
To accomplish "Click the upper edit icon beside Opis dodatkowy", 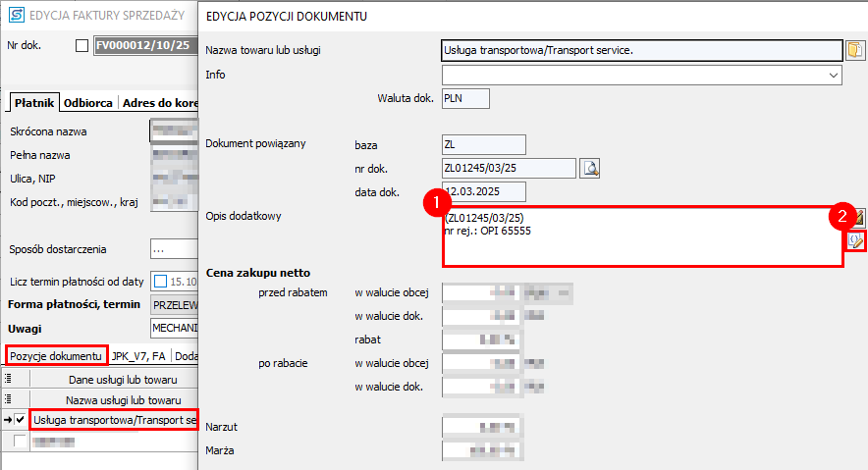I will (858, 217).
